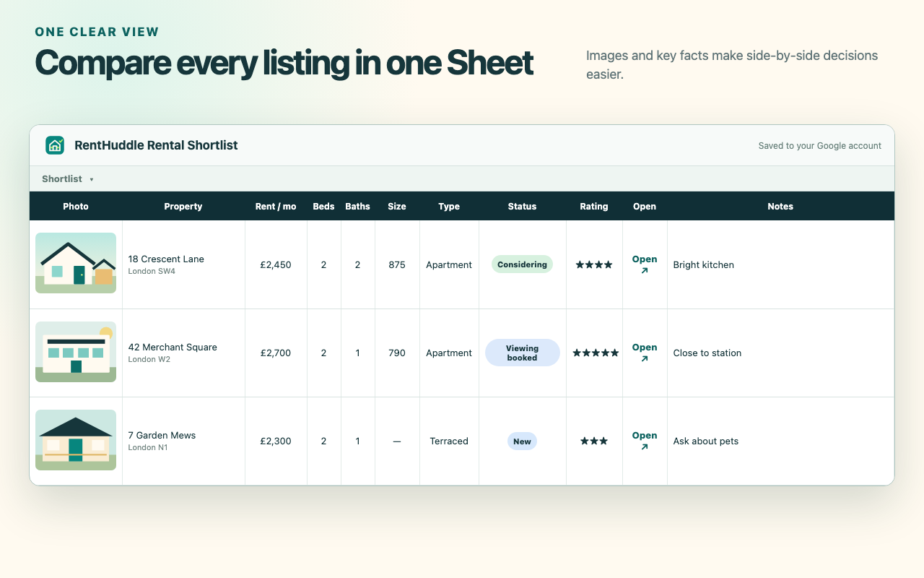The height and width of the screenshot is (578, 924).
Task: Click the £2,700 rent cell
Action: pos(276,353)
